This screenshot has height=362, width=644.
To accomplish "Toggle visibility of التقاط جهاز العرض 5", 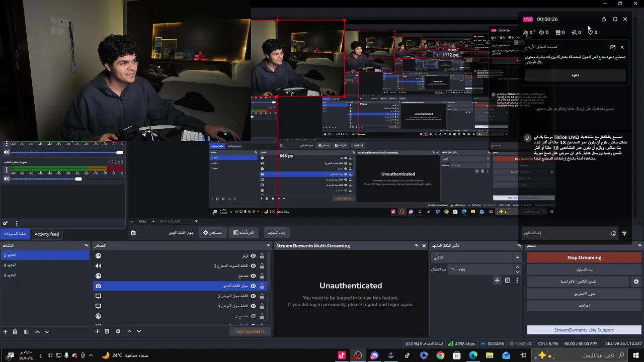I will [x=253, y=296].
